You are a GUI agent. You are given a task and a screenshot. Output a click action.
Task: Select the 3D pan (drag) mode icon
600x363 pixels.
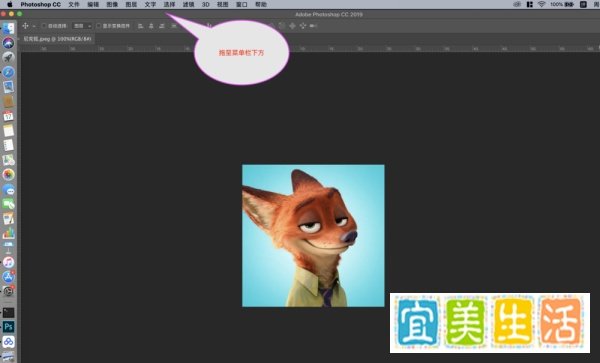coord(292,26)
